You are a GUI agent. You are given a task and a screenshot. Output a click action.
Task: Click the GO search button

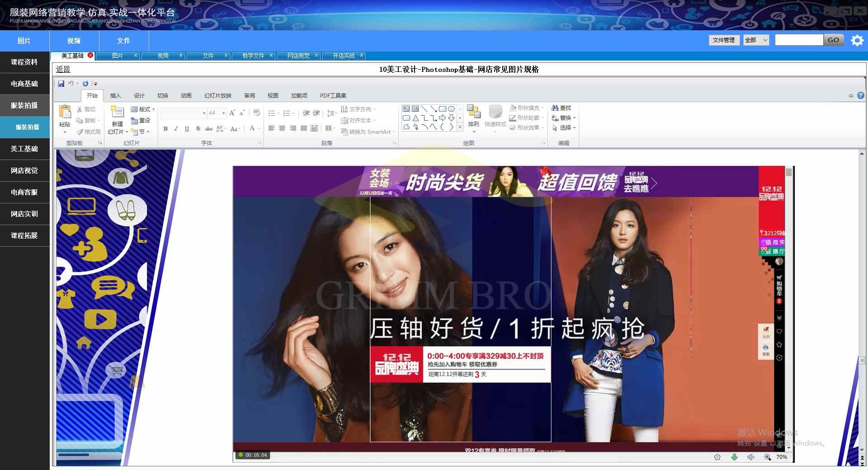pyautogui.click(x=833, y=40)
